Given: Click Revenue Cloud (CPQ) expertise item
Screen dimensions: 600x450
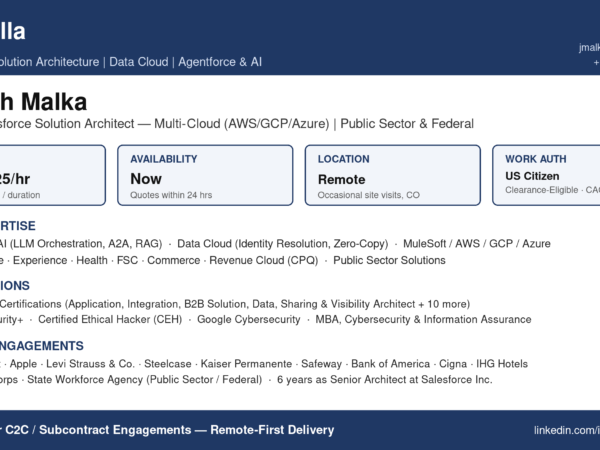Looking at the screenshot, I should click(x=264, y=260).
